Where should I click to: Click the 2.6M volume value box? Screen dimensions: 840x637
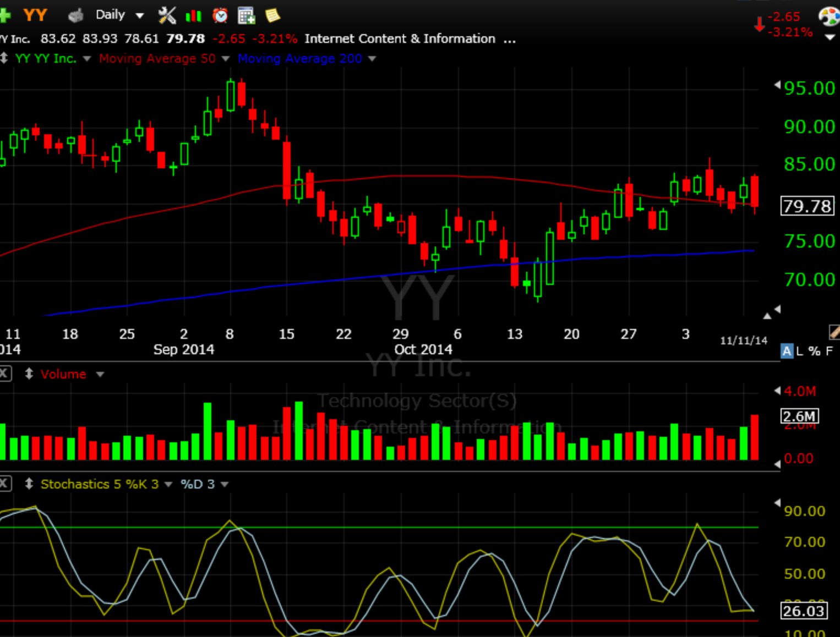(x=799, y=416)
